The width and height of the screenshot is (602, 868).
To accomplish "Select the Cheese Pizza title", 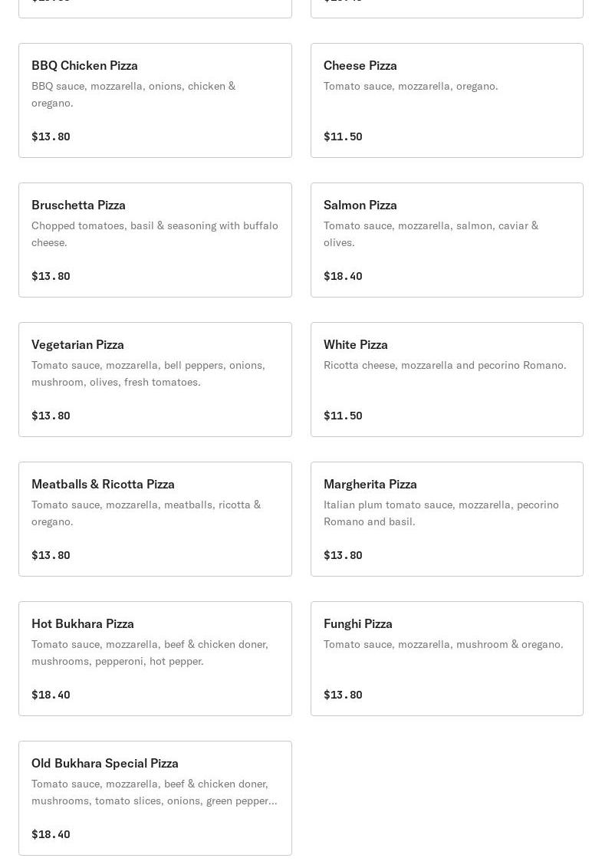I will [x=360, y=65].
